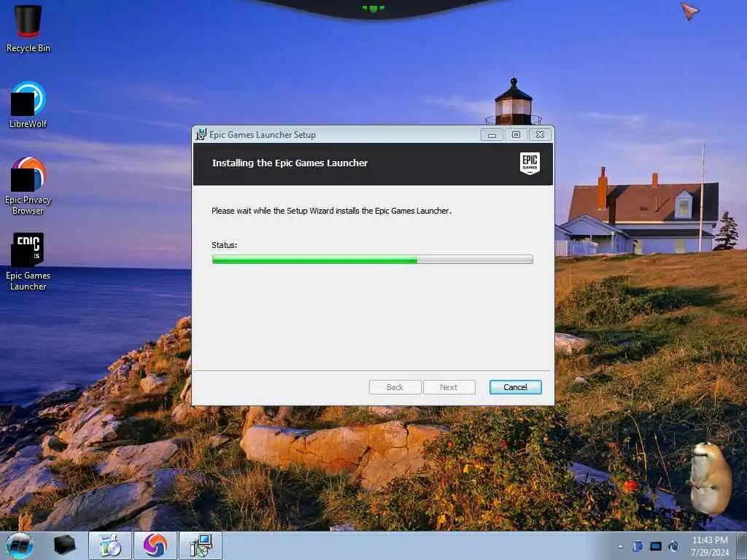Click the round blue tray icon next to the clock
Viewport: 747px width, 560px height.
(x=673, y=546)
